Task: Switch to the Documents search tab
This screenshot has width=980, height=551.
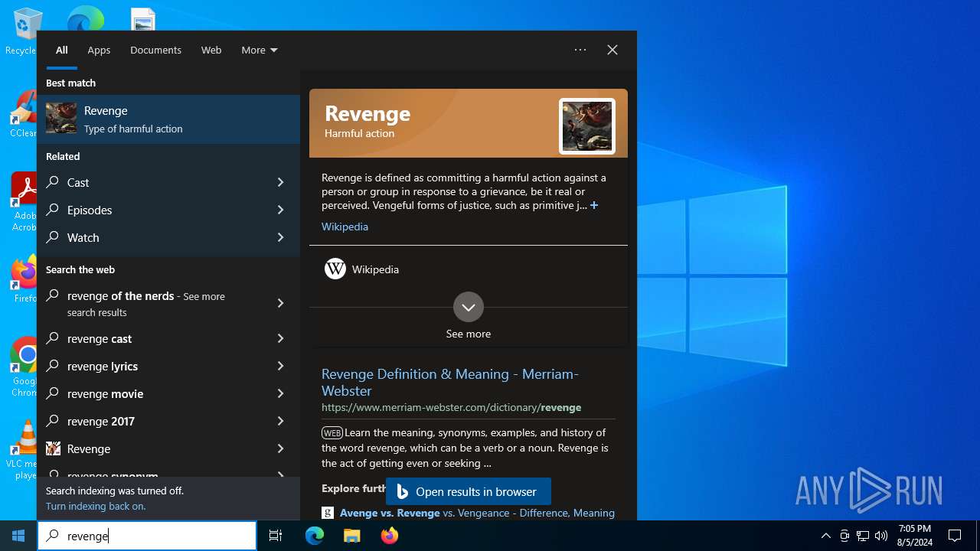Action: click(x=155, y=50)
